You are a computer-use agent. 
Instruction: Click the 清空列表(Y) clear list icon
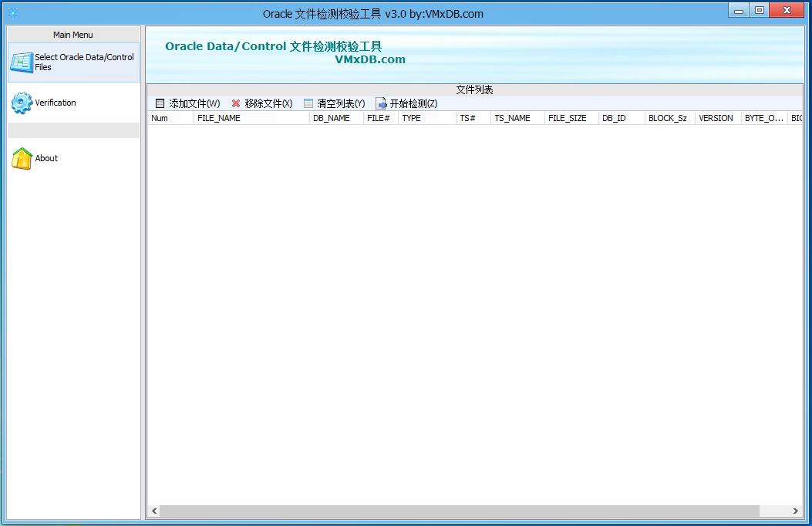[307, 103]
